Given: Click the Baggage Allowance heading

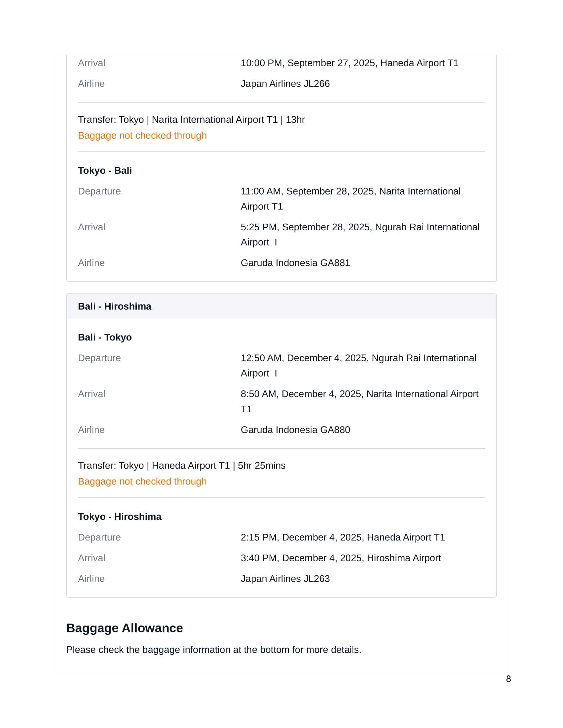Looking at the screenshot, I should pos(125,628).
